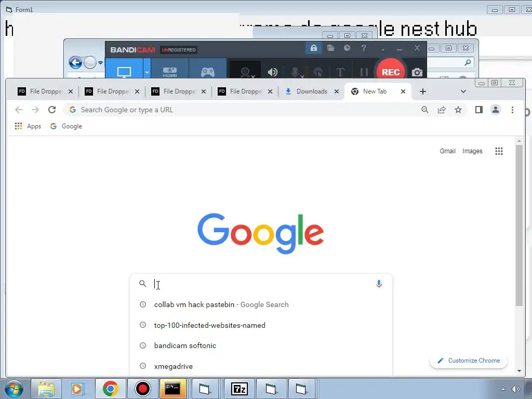Screen dimensions: 532x399
Task: Select Bandicam screen recording mode
Action: [x=124, y=69]
